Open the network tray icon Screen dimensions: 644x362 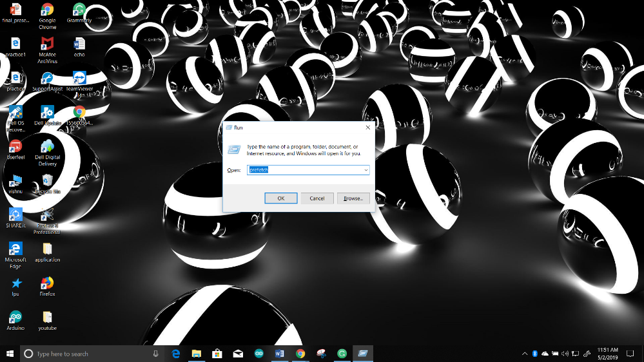click(576, 354)
